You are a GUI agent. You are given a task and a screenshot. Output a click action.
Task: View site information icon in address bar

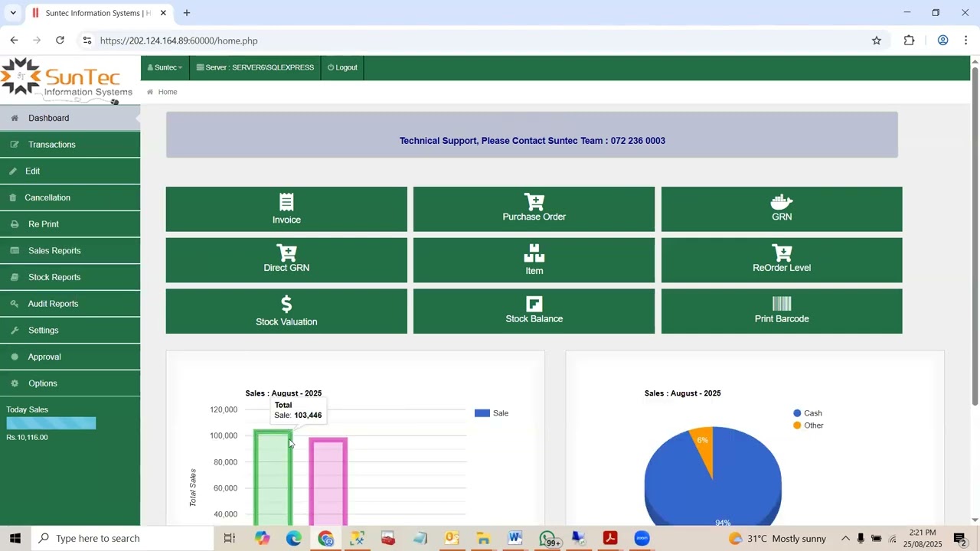[x=87, y=41]
